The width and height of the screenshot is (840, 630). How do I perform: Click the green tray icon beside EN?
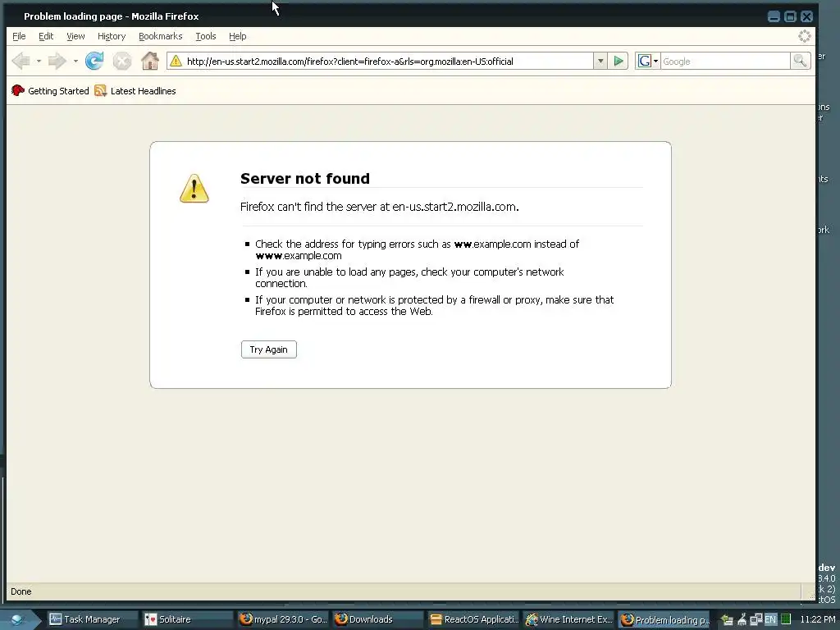(785, 619)
